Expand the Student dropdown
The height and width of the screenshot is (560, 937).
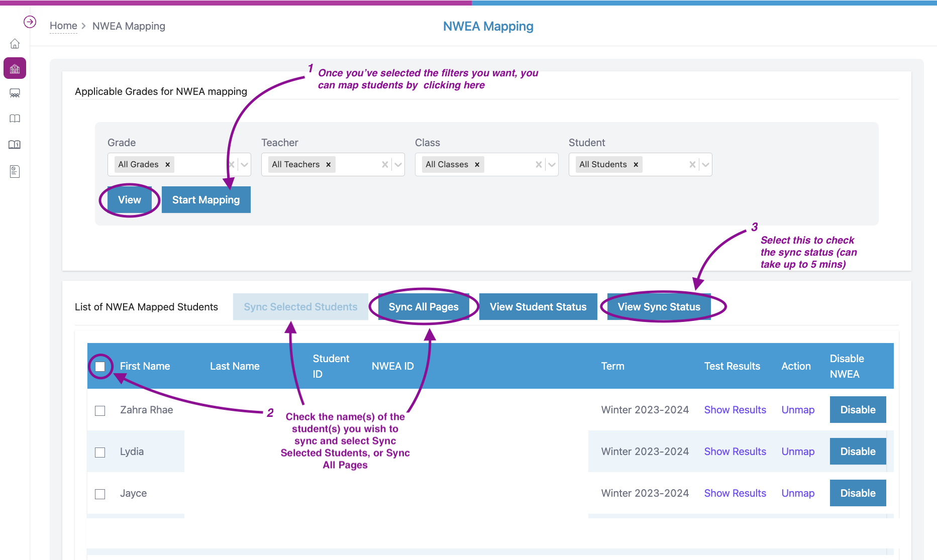[x=705, y=165]
